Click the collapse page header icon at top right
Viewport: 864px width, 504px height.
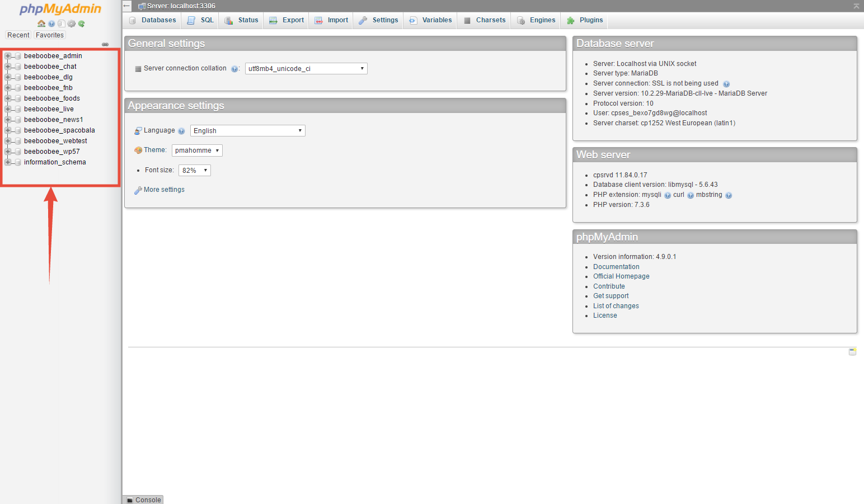click(x=856, y=6)
